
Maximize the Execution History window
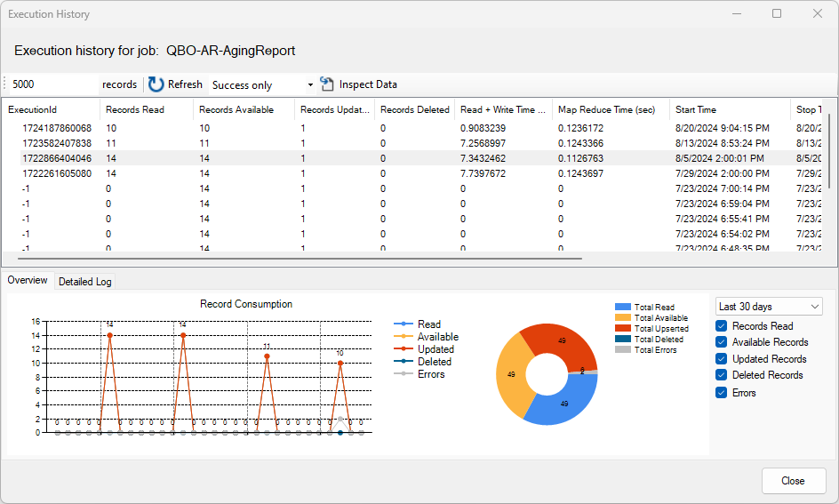tap(777, 13)
